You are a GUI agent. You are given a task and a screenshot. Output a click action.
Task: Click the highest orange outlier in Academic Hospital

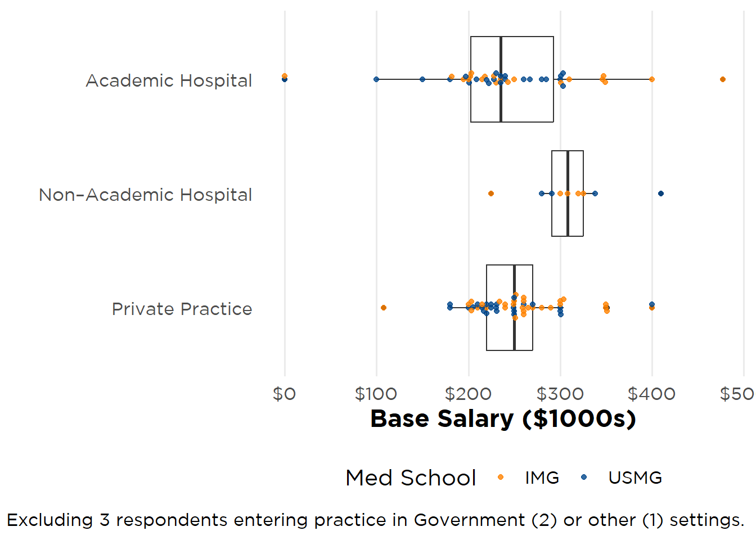(723, 79)
